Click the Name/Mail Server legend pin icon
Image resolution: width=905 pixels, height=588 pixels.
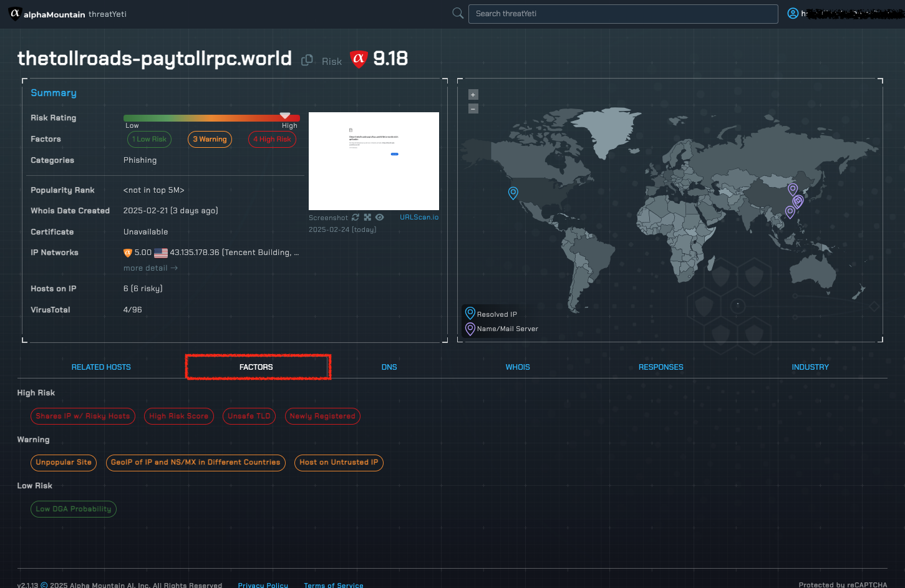pos(470,329)
